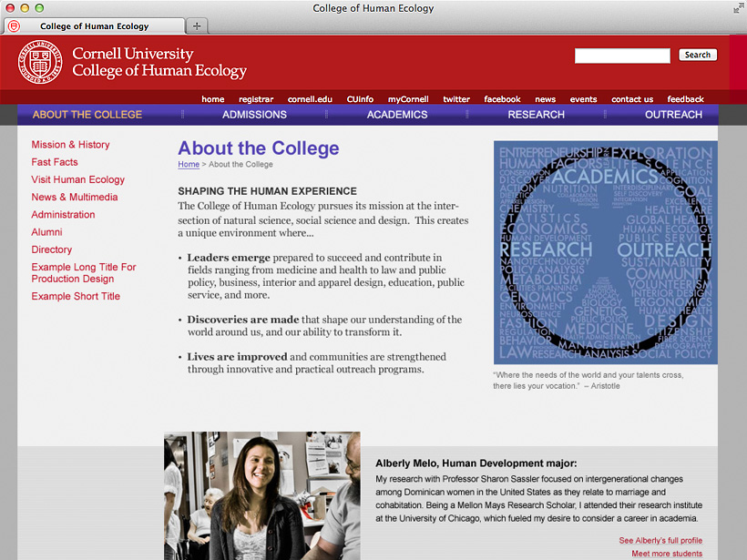Select RESEARCH in main menu
The height and width of the screenshot is (560, 747).
coord(536,115)
